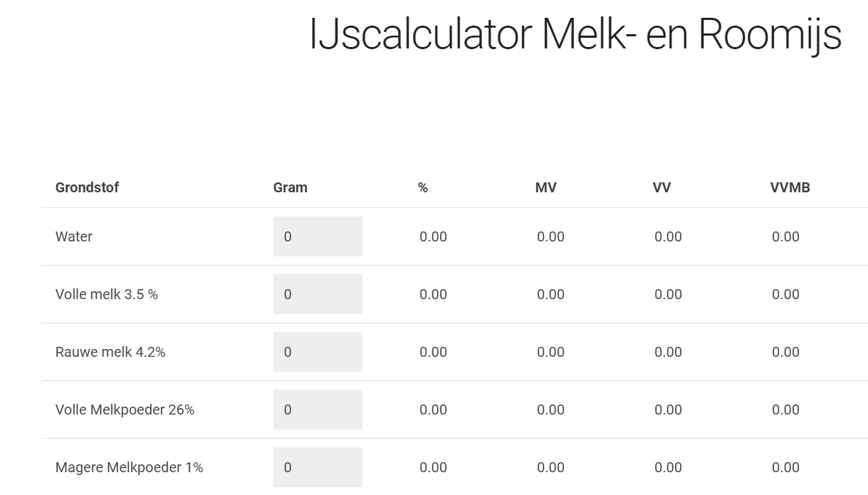Select the Magere Melkpoeder 1% label
The width and height of the screenshot is (868, 495).
point(129,467)
